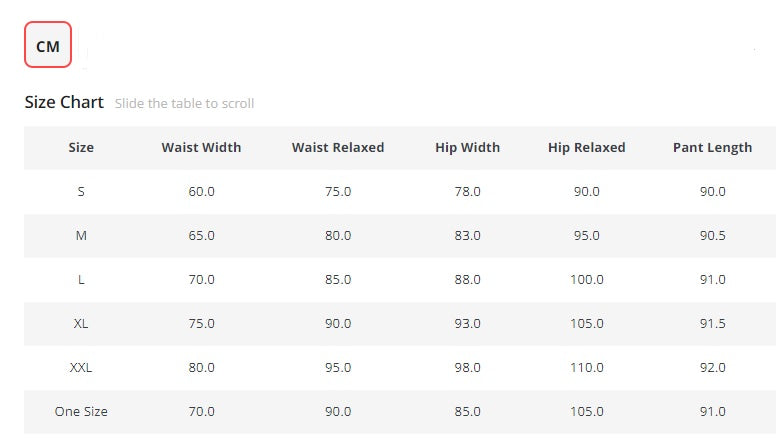Screen dimensions: 784x440
Task: Select the M size row label
Action: (x=81, y=236)
